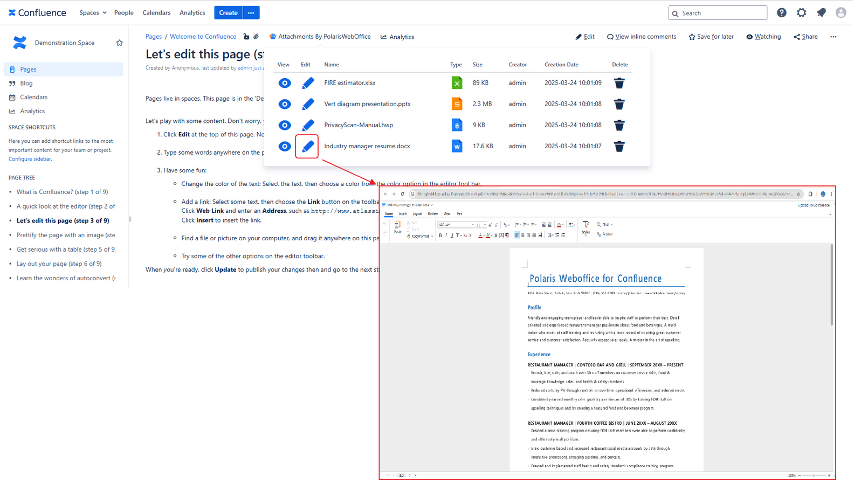Open 'Get serious with a table' page
Screen dimensions: 868x485
66,249
